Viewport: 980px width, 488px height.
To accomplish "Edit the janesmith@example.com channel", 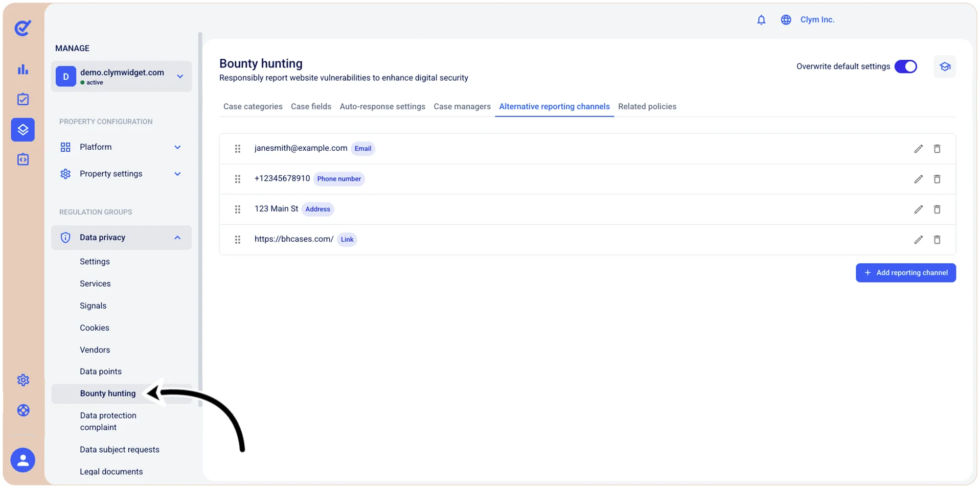I will (918, 149).
